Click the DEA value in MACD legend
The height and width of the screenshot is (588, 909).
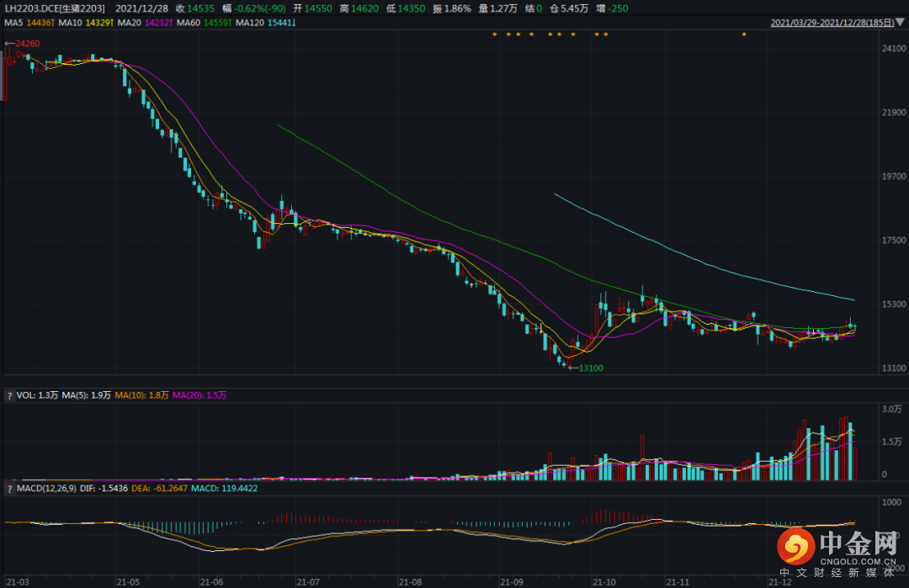(158, 487)
